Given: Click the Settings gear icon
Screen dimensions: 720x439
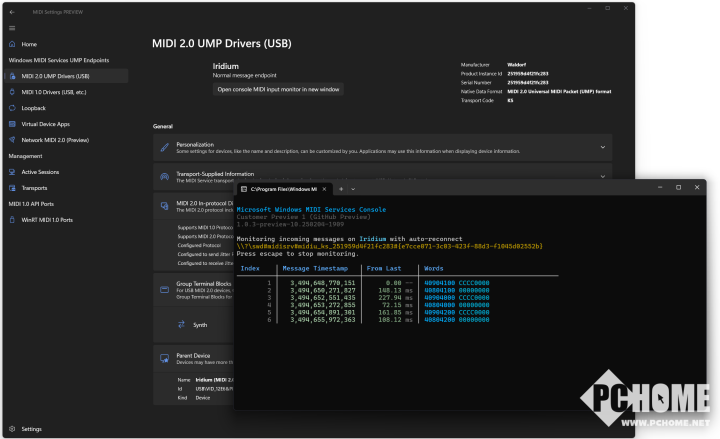Looking at the screenshot, I should 12,429.
